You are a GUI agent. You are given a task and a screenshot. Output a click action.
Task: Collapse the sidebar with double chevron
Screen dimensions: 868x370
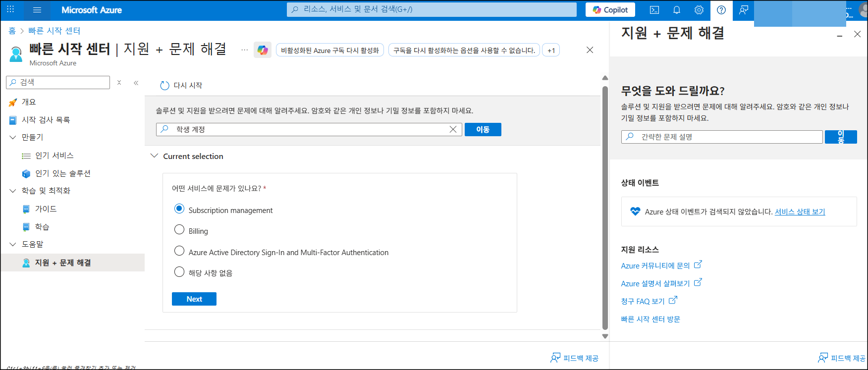point(136,83)
